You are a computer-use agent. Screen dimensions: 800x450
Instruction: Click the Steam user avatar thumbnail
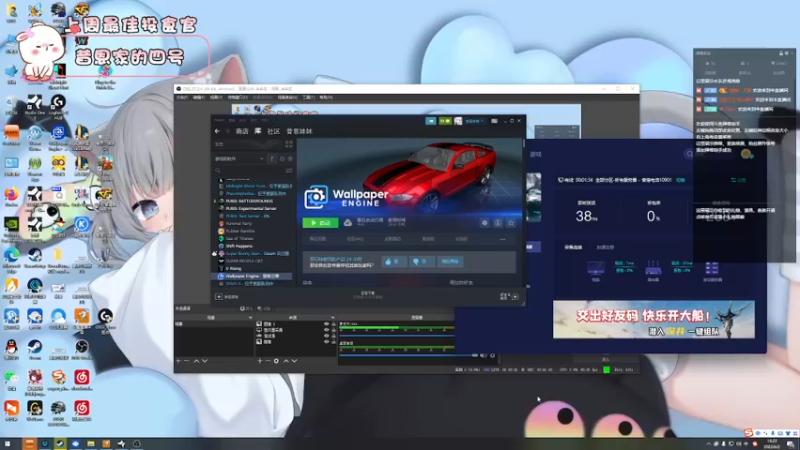(458, 121)
